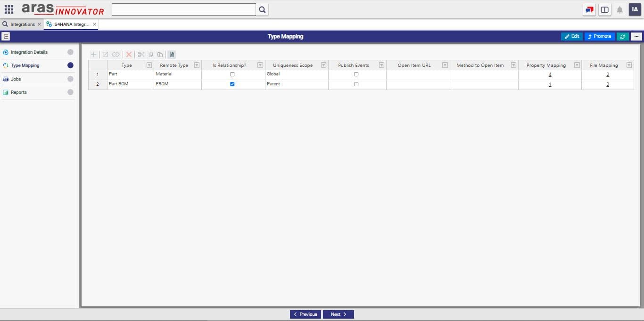Viewport: 644px width, 321px height.
Task: Click the copy icon in grid toolbar
Action: pos(151,55)
